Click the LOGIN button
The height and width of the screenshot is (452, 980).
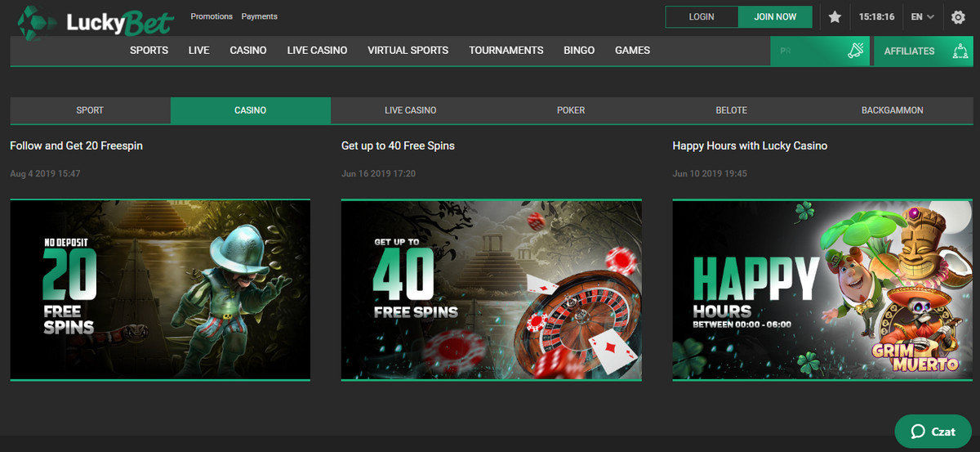[x=702, y=17]
